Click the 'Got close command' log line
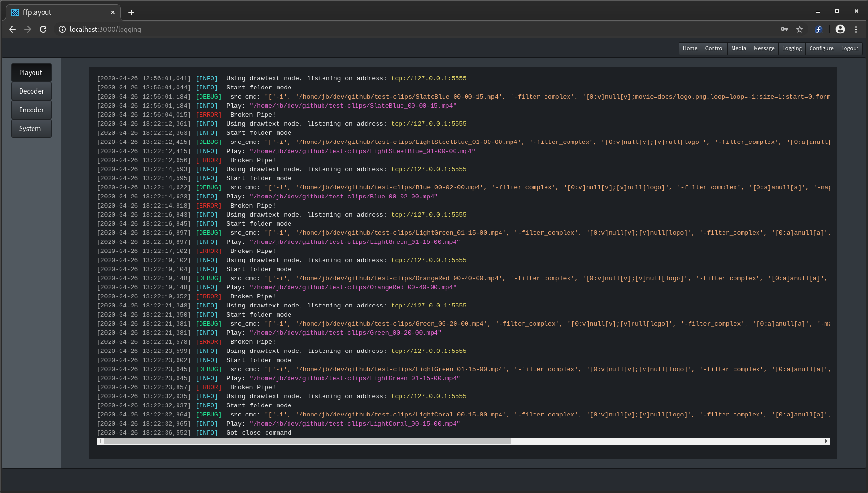The height and width of the screenshot is (493, 868). click(259, 433)
